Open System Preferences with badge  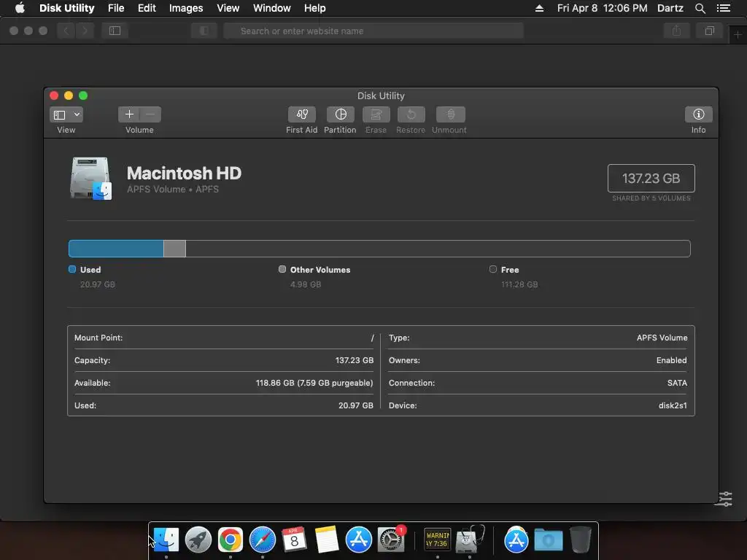coord(391,540)
